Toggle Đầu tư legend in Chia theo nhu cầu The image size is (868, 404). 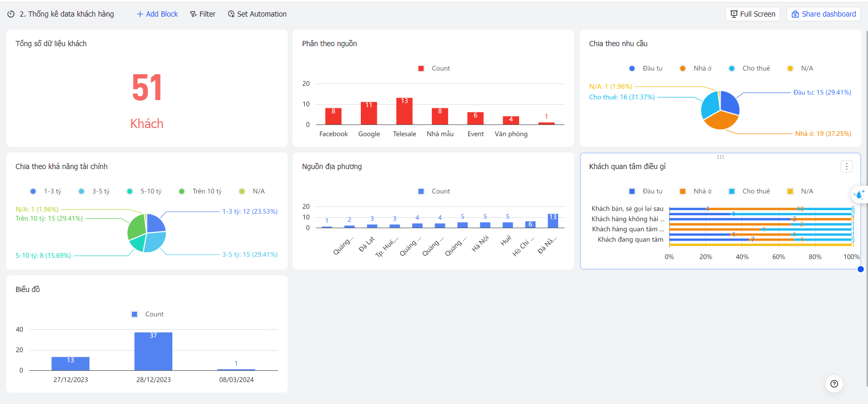pos(646,68)
